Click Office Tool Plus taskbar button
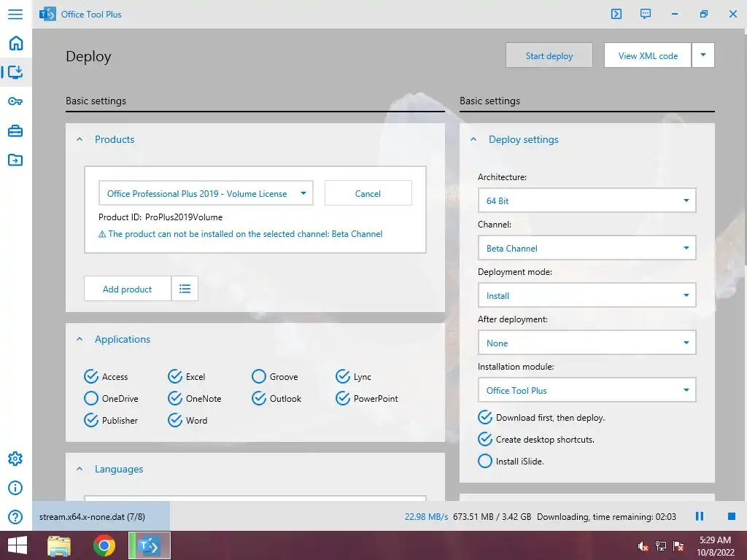 pos(150,545)
